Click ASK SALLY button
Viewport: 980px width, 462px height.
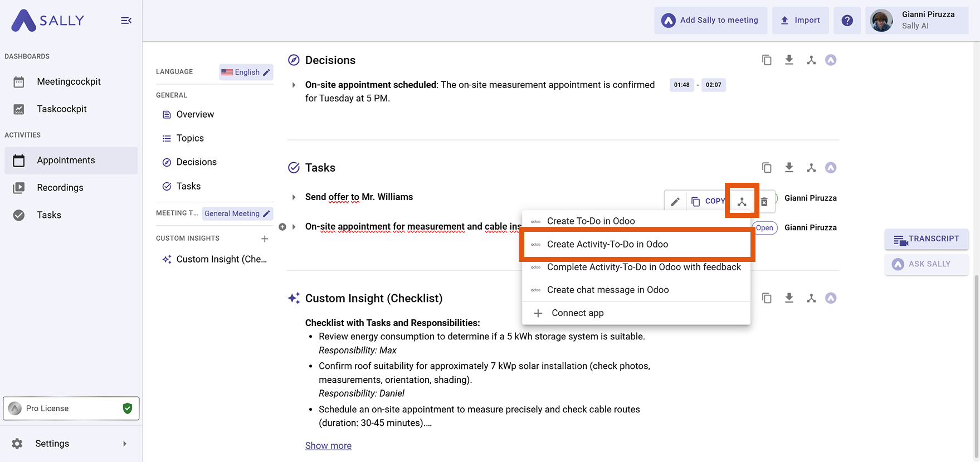click(x=927, y=264)
